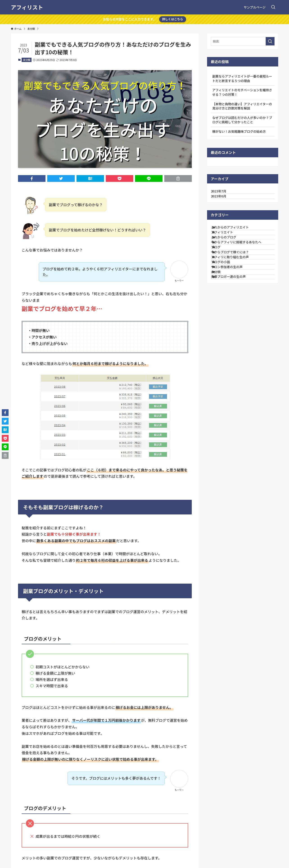This screenshot has height=868, width=289.
Task: Click the red X circle on demerit box
Action: pyautogui.click(x=30, y=823)
